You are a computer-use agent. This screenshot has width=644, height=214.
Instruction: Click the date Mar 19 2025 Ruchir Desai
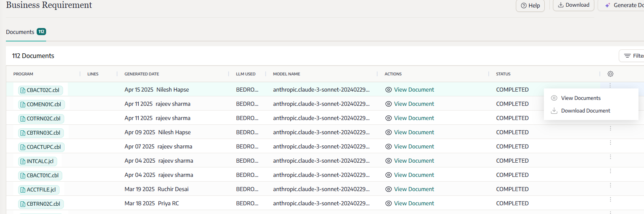(156, 189)
